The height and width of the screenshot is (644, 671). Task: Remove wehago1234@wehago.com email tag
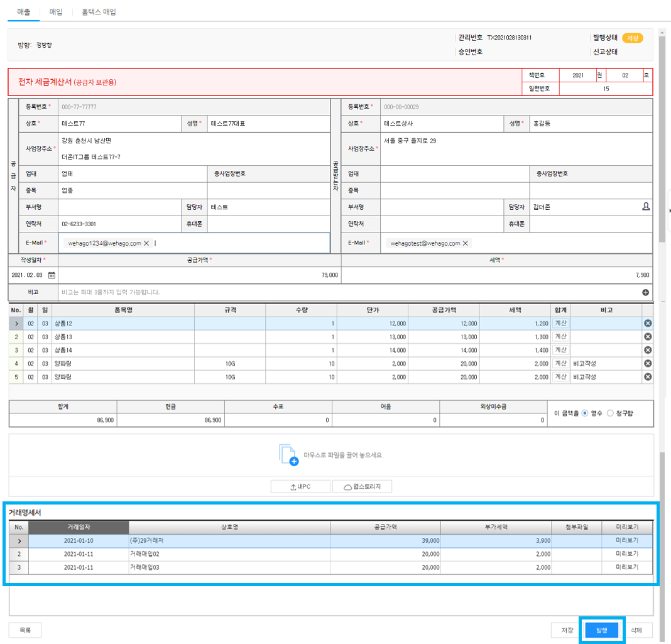pos(146,243)
